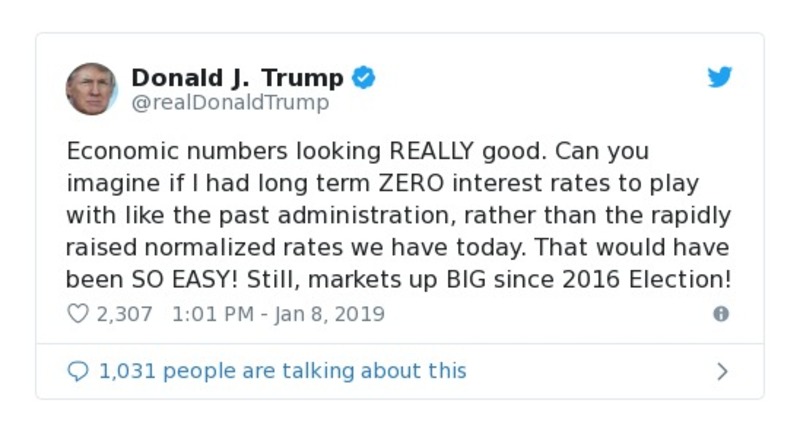
Task: Like the tweet with the heart icon
Action: click(78, 314)
